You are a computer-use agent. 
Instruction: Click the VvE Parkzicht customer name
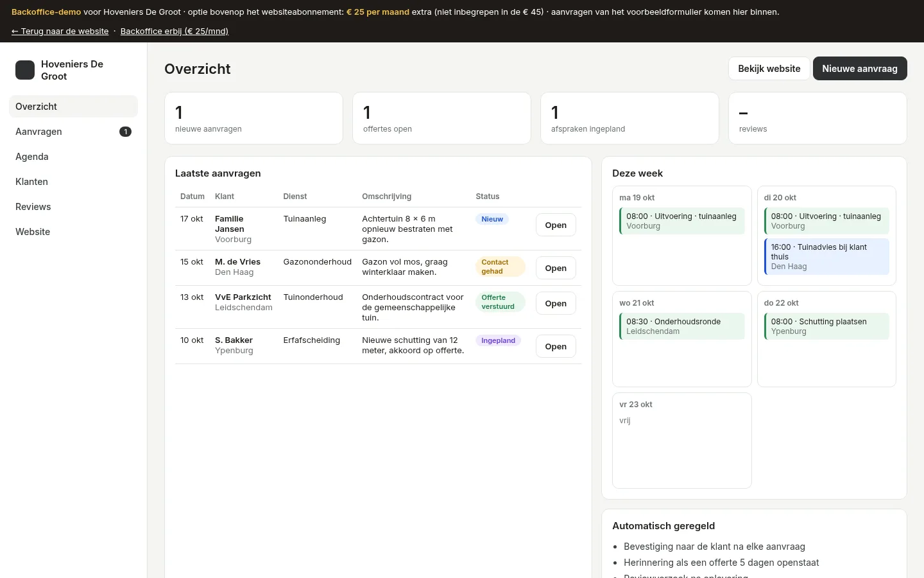[x=243, y=297]
